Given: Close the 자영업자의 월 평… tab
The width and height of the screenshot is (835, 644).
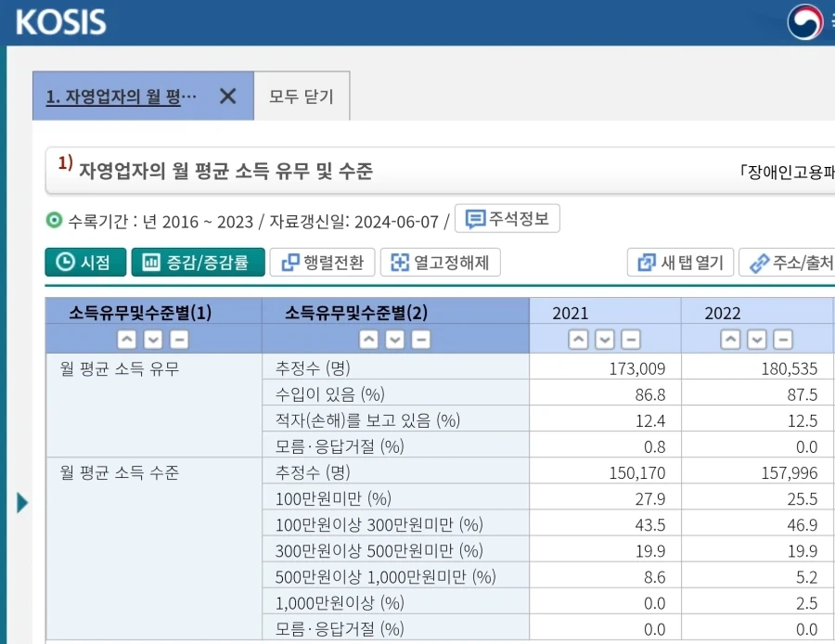Looking at the screenshot, I should [x=228, y=97].
